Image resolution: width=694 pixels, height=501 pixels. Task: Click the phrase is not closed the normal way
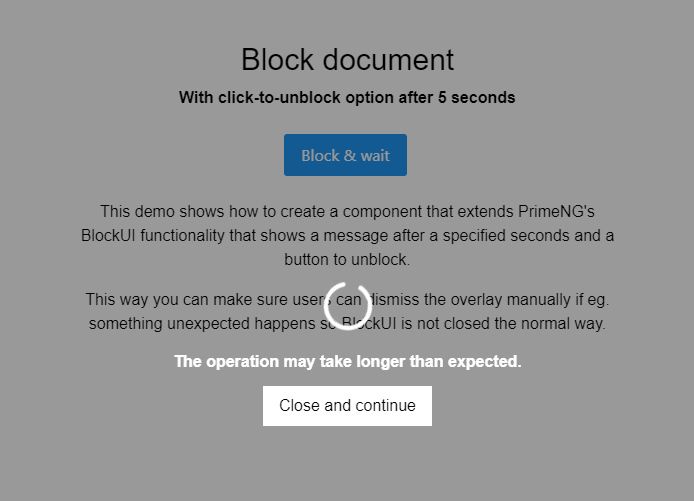(503, 324)
